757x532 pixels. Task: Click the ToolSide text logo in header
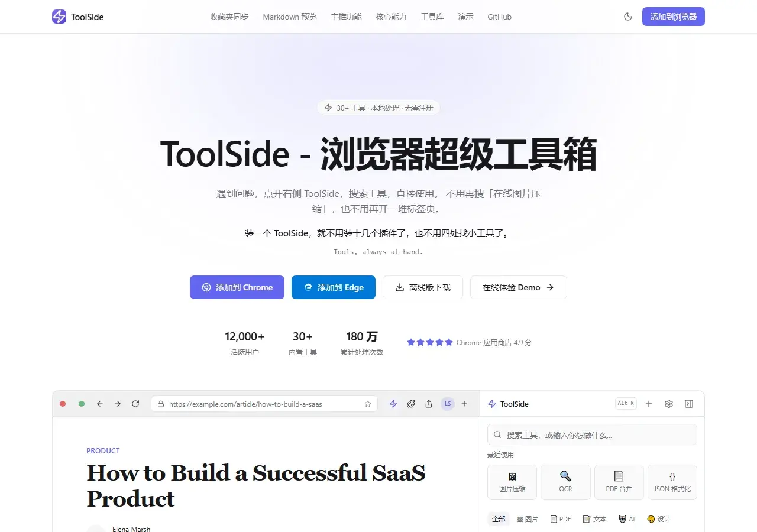point(87,17)
